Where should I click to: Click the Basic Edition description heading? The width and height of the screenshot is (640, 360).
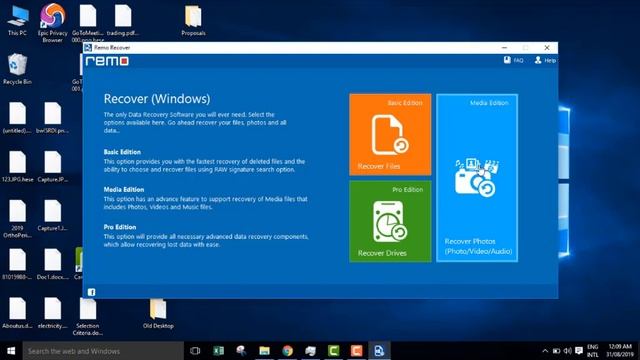122,152
